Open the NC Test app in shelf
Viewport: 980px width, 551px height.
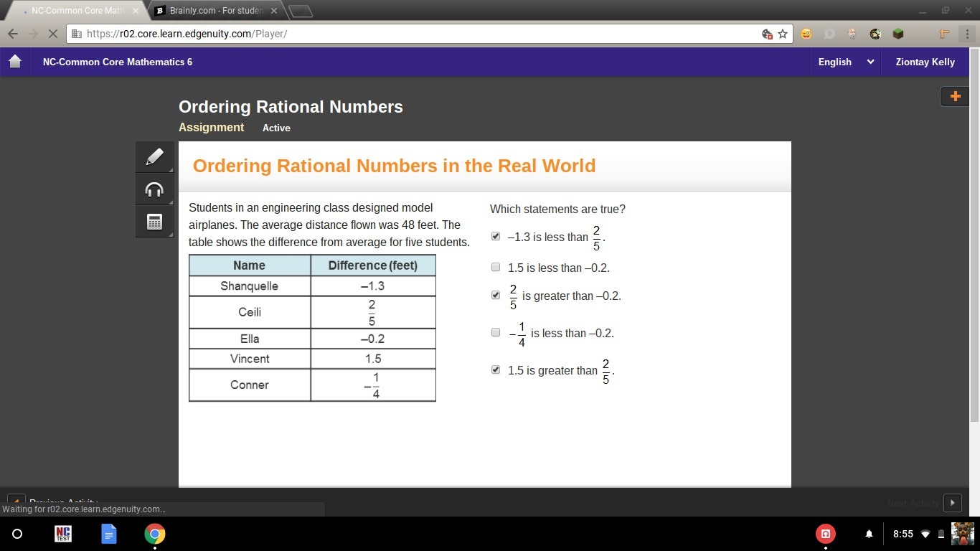coord(63,534)
